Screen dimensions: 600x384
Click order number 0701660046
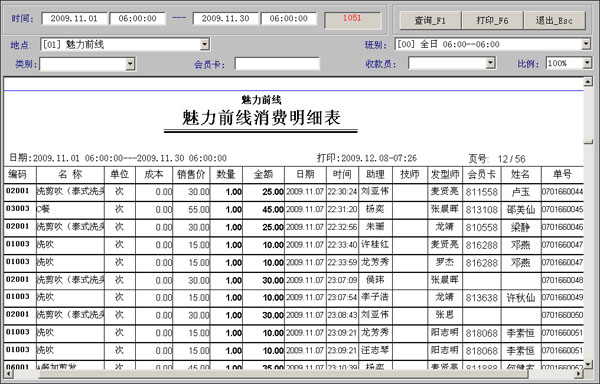pos(562,227)
